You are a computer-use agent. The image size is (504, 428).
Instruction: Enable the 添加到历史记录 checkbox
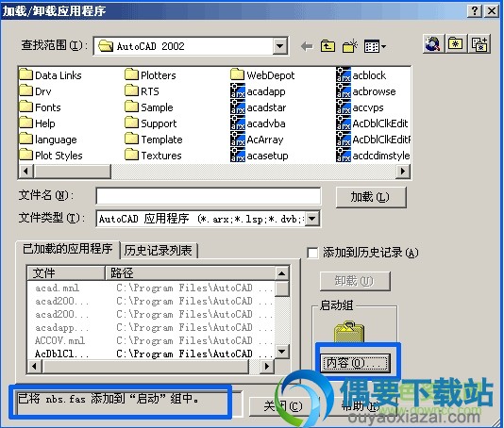pos(312,253)
